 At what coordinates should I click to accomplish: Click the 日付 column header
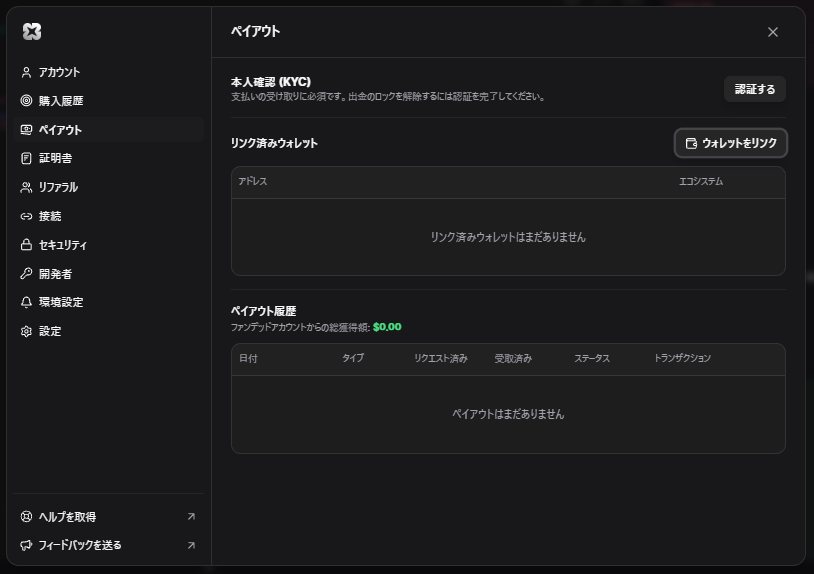(248, 359)
